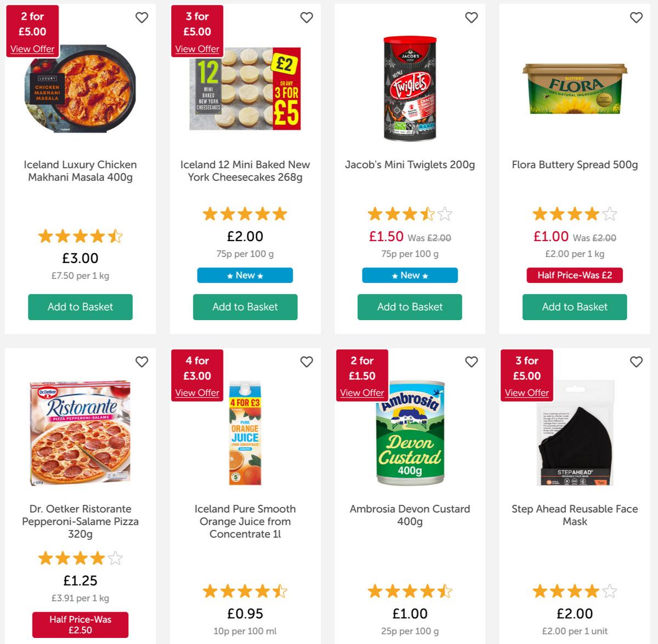This screenshot has width=658, height=644.
Task: Heart the Iceland Pure Orange Juice
Action: click(307, 362)
